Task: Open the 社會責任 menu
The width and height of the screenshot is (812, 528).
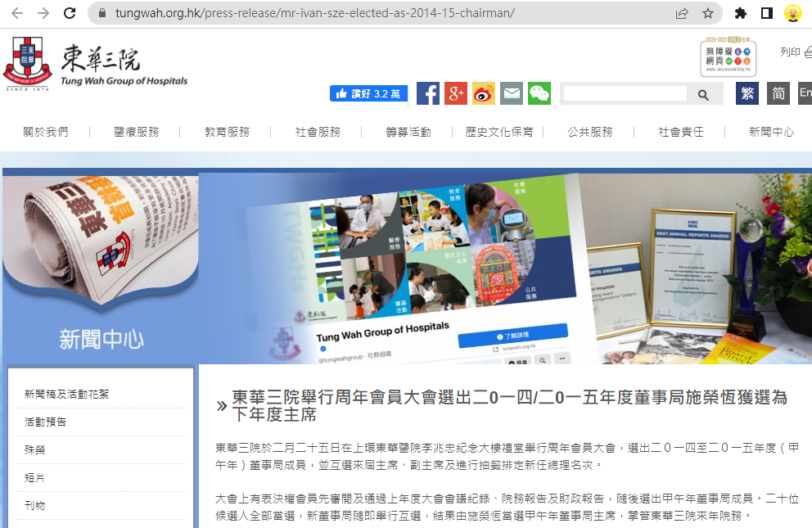Action: coord(681,132)
